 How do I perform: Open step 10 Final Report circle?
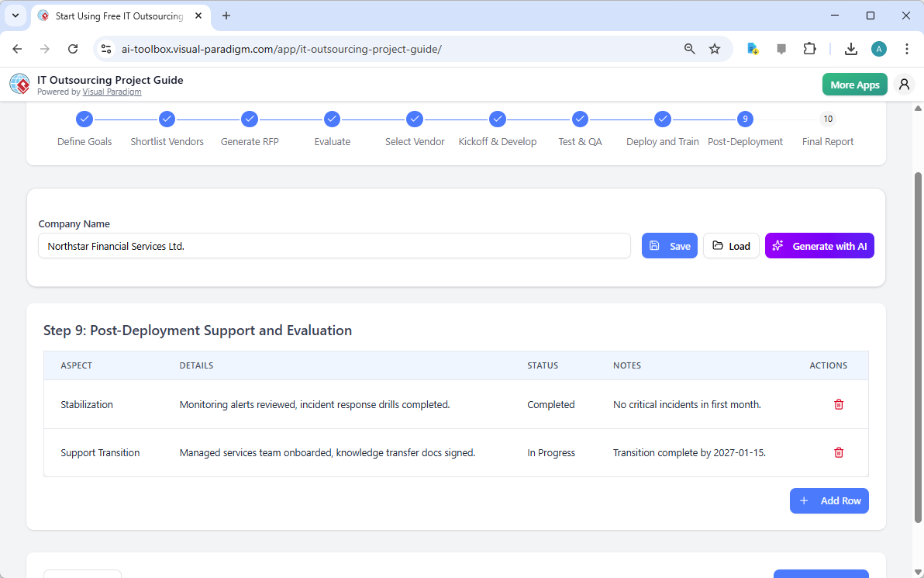pyautogui.click(x=828, y=119)
